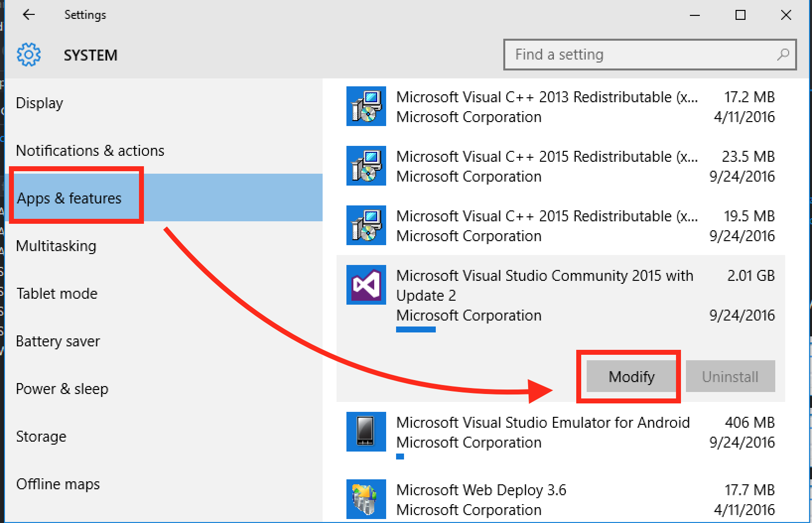Viewport: 812px width, 523px height.
Task: Select Visual C++ 2015 Redistributable 19.5 MB entry
Action: pyautogui.click(x=561, y=225)
